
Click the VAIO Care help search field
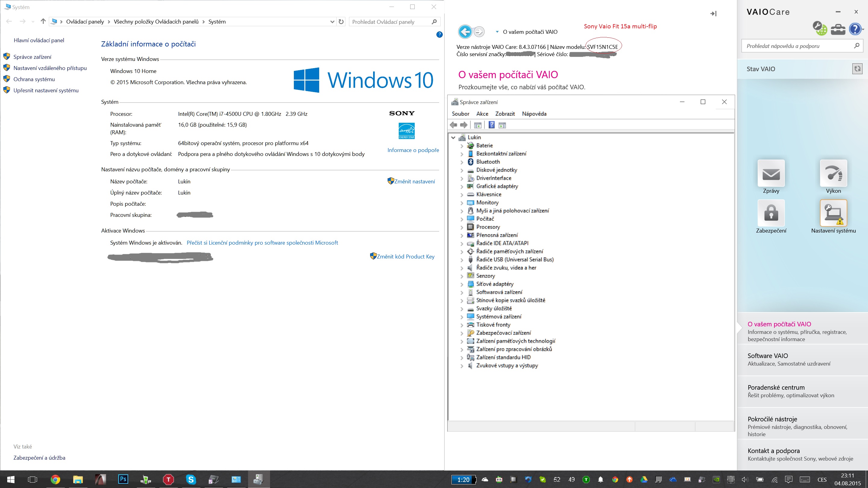point(802,46)
